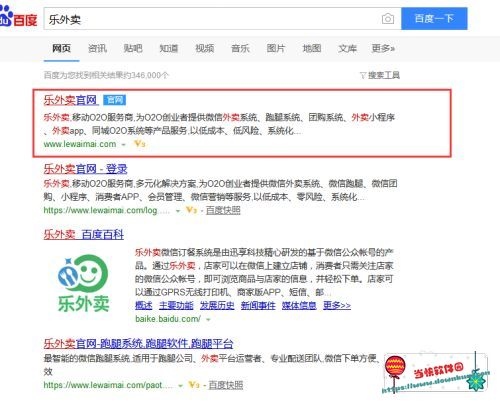Expand dropdown arrow beside baike.baidu.com
The image size is (500, 404).
[x=208, y=319]
